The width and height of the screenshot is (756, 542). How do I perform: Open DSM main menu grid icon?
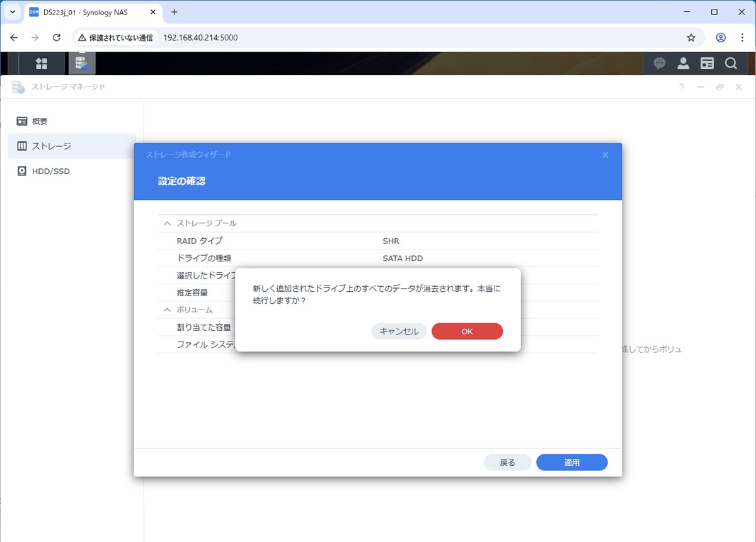(x=42, y=63)
